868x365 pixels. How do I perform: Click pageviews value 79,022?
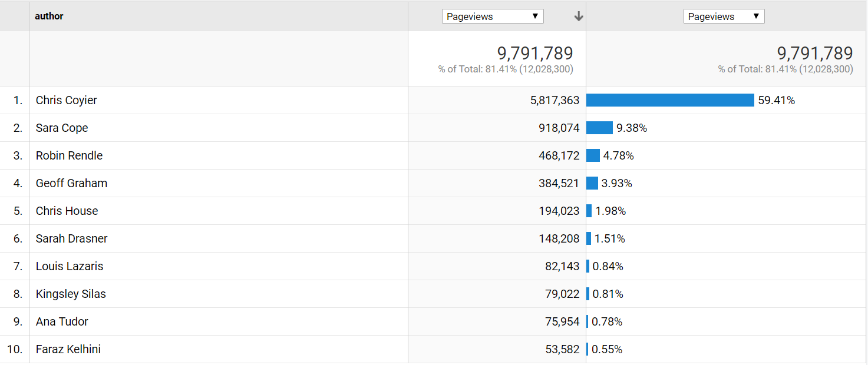562,294
